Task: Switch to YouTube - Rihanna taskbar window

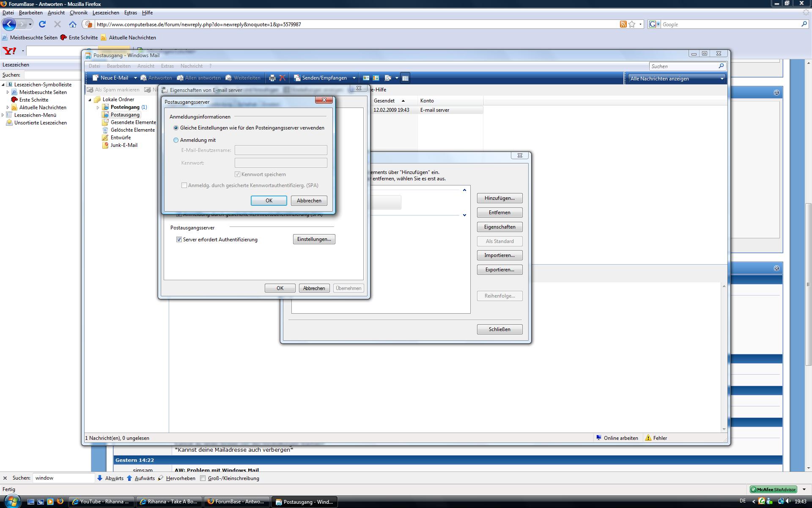Action: [x=101, y=502]
